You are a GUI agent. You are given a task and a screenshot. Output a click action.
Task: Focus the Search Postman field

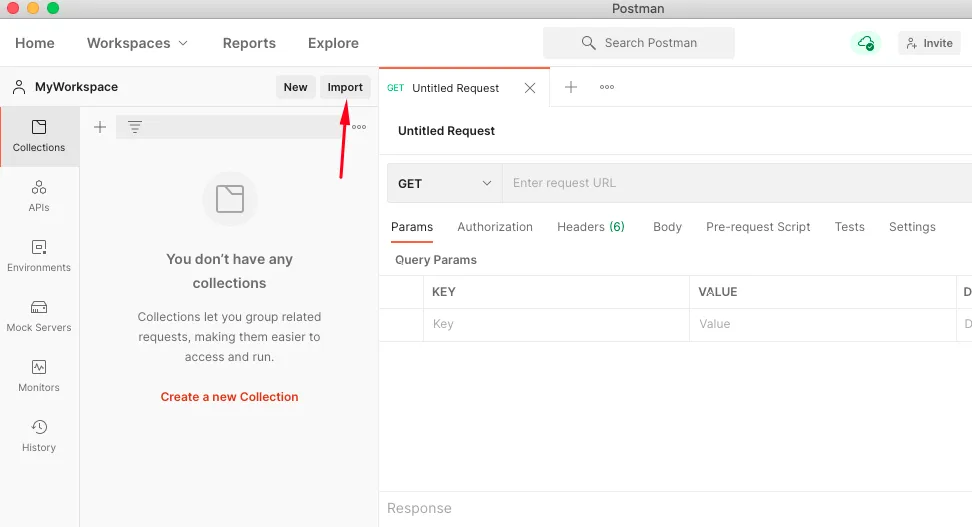(638, 43)
